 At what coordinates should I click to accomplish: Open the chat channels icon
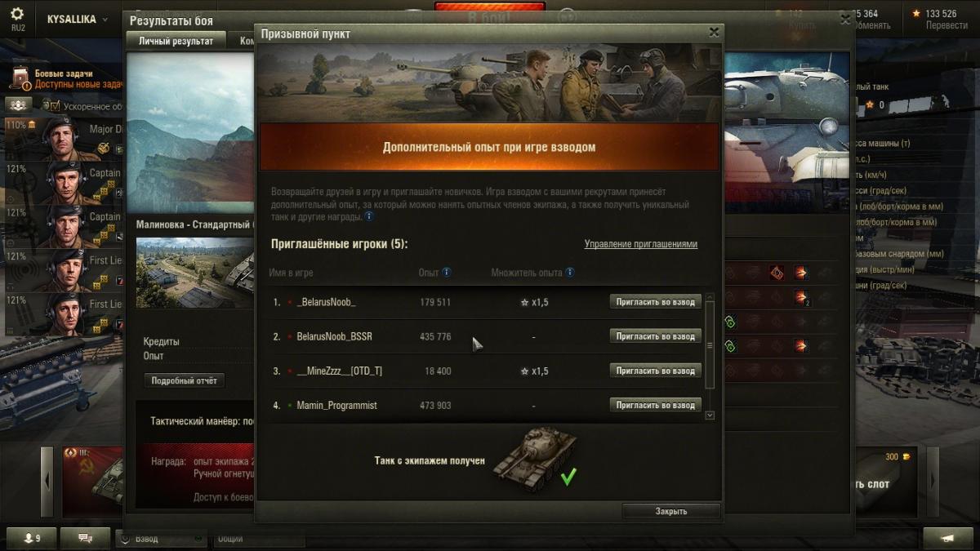pyautogui.click(x=86, y=539)
